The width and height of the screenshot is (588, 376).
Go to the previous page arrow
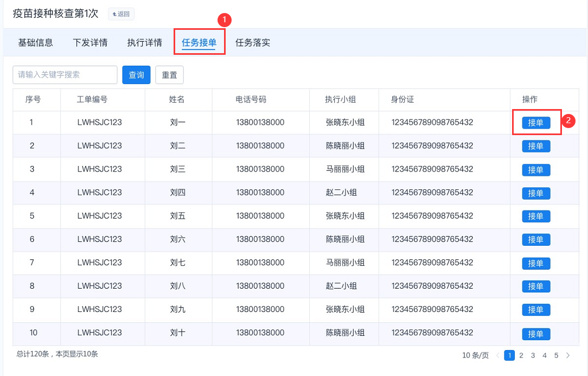coord(497,355)
